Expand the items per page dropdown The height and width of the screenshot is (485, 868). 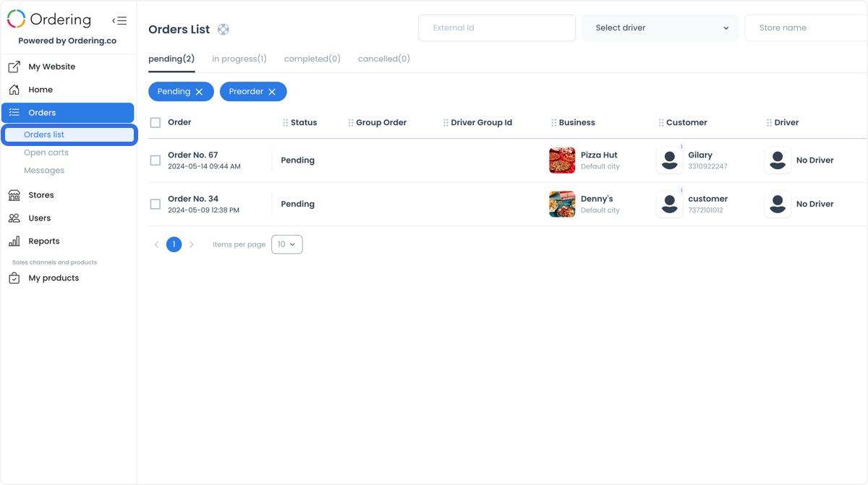pyautogui.click(x=287, y=244)
